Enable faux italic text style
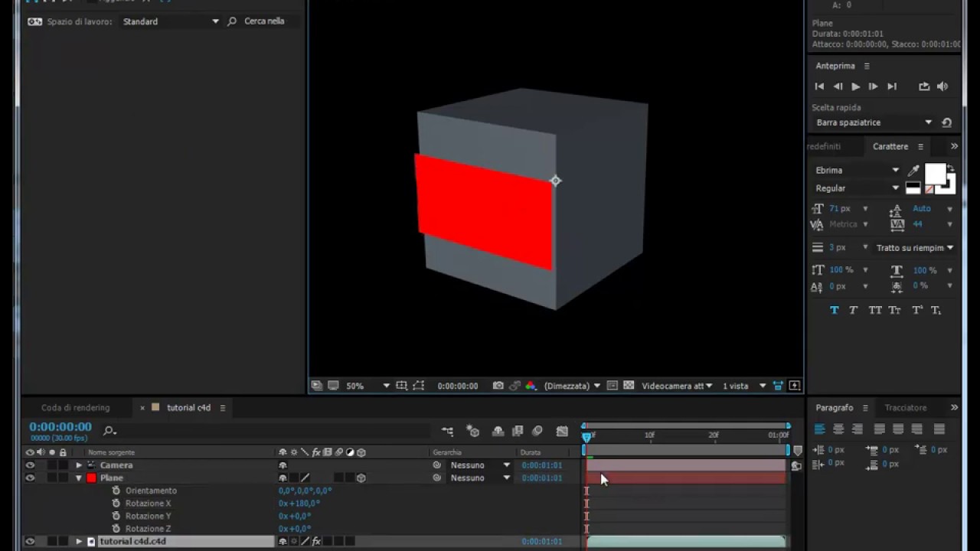Screen dimensions: 980x551 click(x=853, y=310)
